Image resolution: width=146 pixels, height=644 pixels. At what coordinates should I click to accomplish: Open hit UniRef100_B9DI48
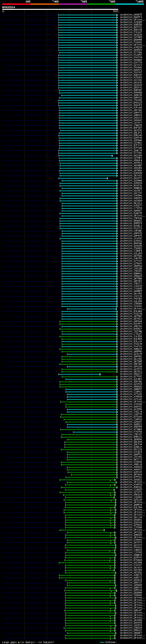pos(131,30)
